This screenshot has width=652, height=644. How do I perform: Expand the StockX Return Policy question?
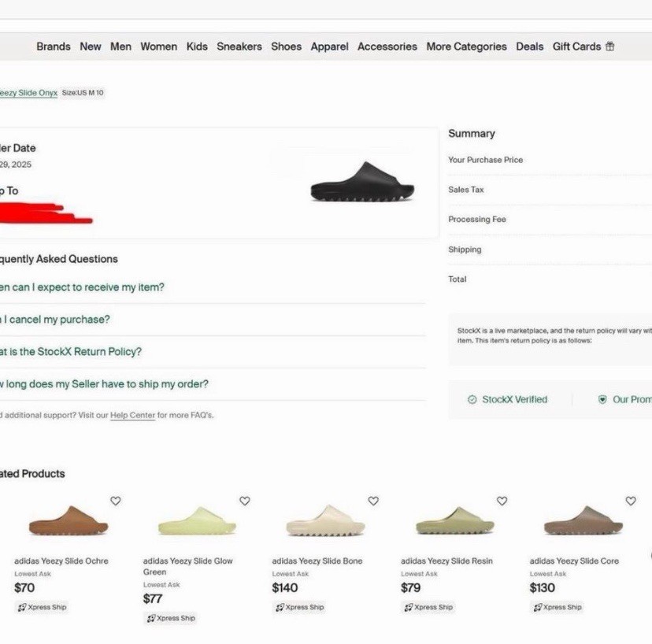click(x=71, y=352)
